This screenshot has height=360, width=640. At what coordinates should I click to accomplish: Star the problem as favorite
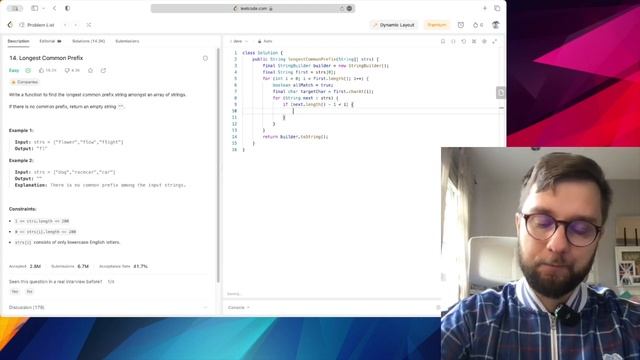point(90,71)
